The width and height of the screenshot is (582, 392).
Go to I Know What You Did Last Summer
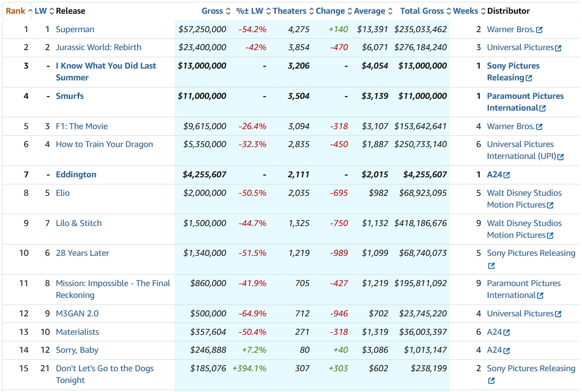[106, 71]
